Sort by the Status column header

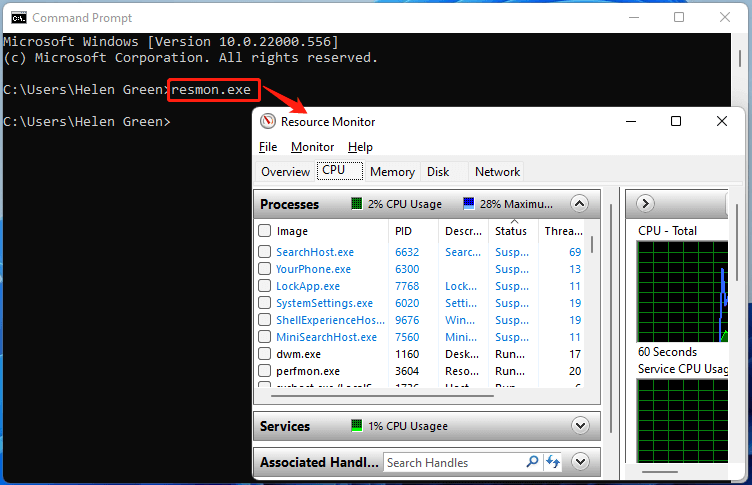point(511,231)
